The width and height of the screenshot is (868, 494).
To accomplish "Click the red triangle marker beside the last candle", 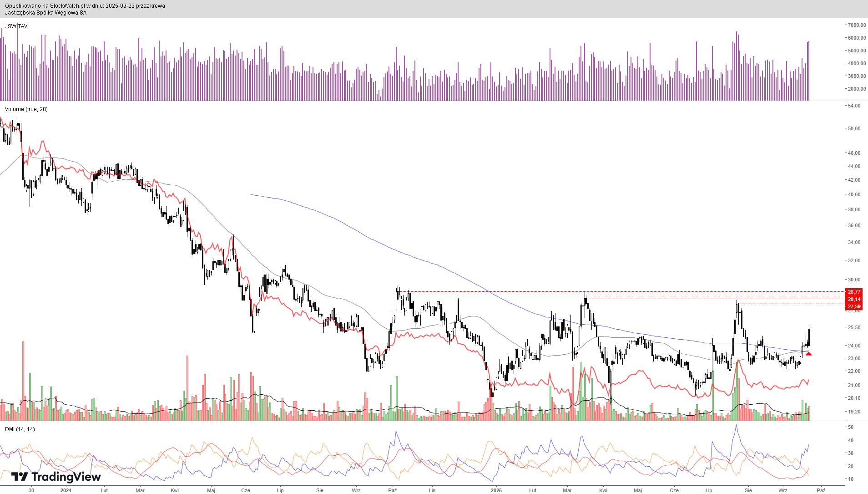I will 808,354.
